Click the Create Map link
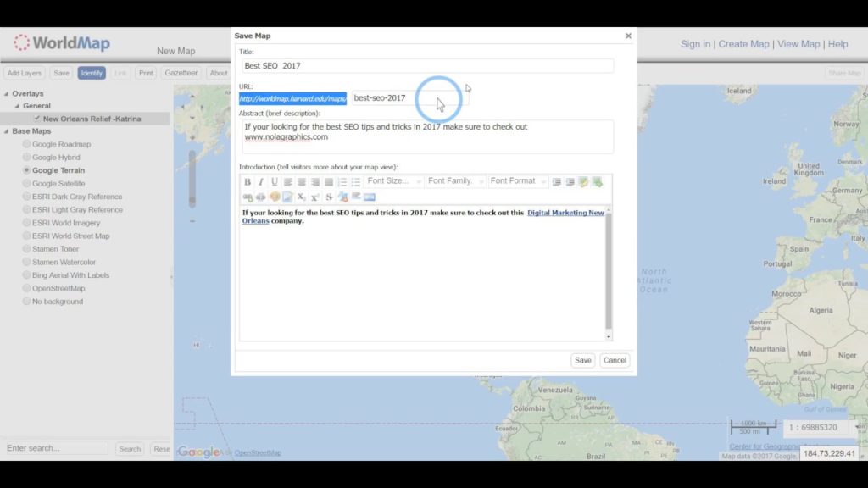 743,44
